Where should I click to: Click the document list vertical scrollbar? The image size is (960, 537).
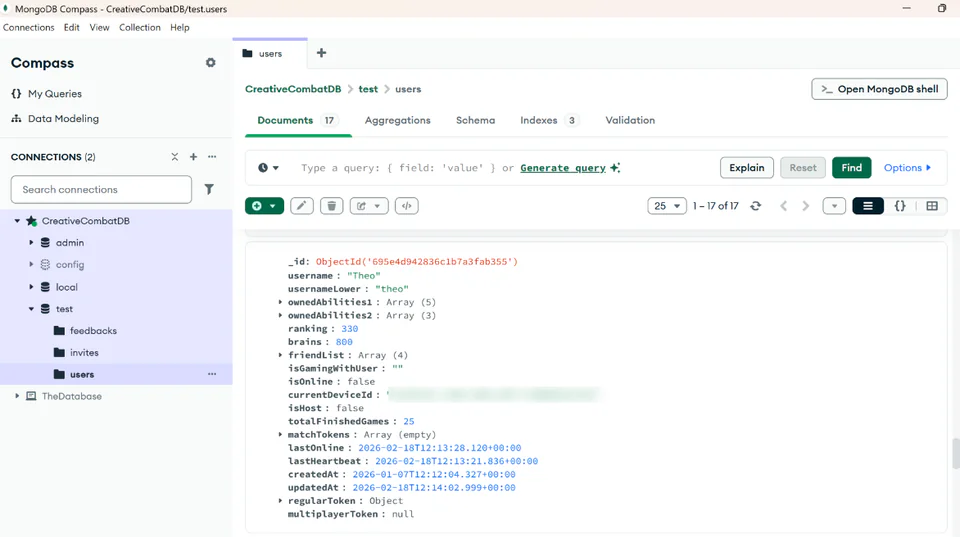point(955,453)
